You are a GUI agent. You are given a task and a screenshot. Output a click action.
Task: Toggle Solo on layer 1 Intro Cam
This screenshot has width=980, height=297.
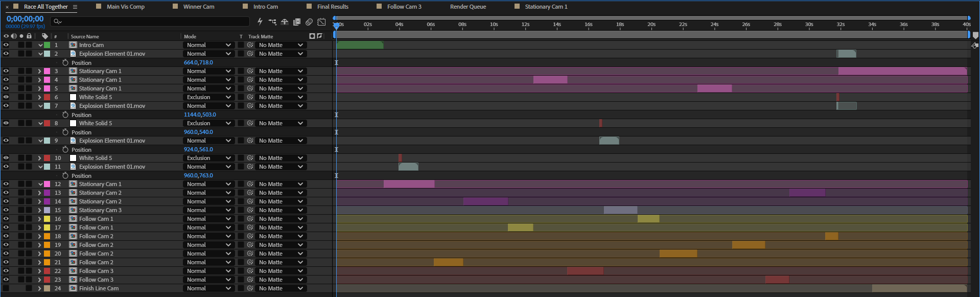click(x=21, y=45)
